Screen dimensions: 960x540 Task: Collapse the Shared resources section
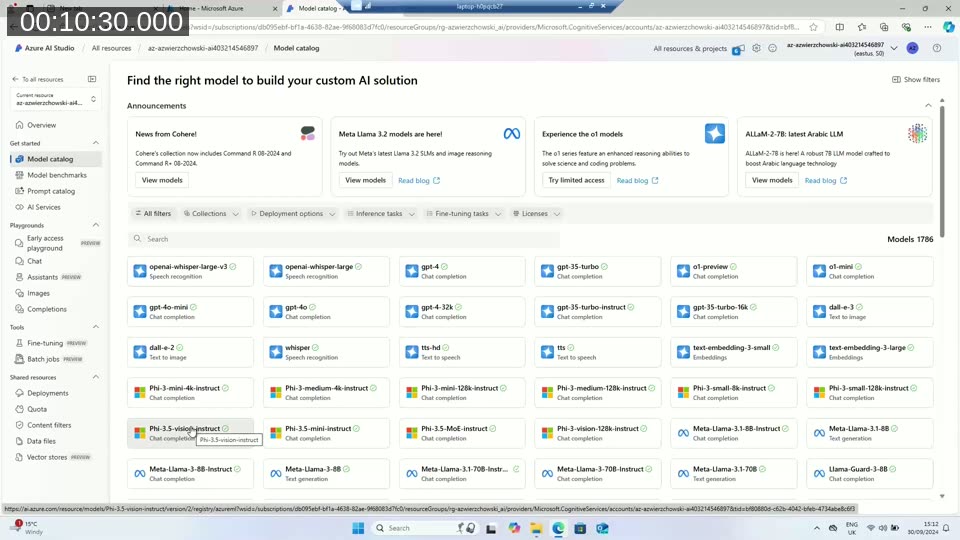pos(96,377)
